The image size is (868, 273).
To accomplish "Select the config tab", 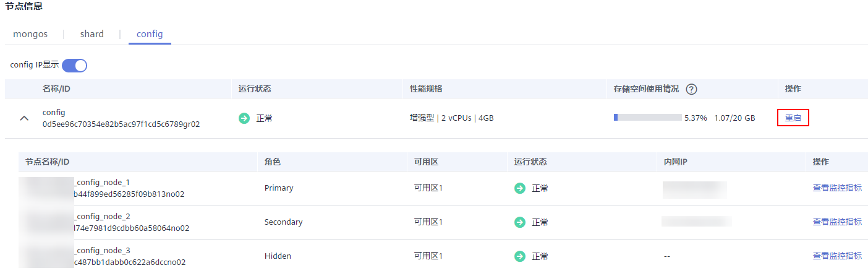I will [x=150, y=34].
